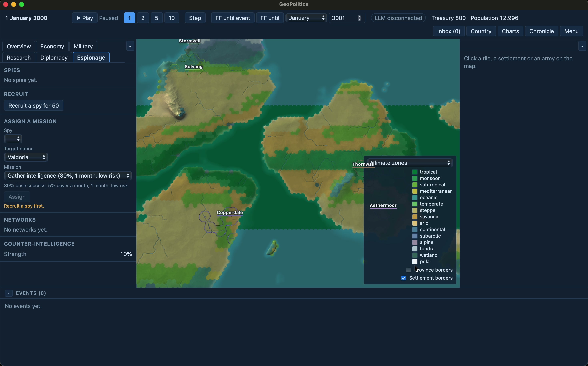Screen dimensions: 588x366
Task: Click the LLM disconnected status pill
Action: click(x=398, y=18)
